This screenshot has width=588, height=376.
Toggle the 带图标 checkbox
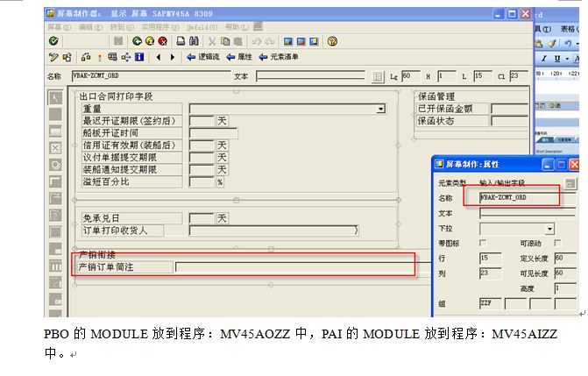pyautogui.click(x=483, y=243)
